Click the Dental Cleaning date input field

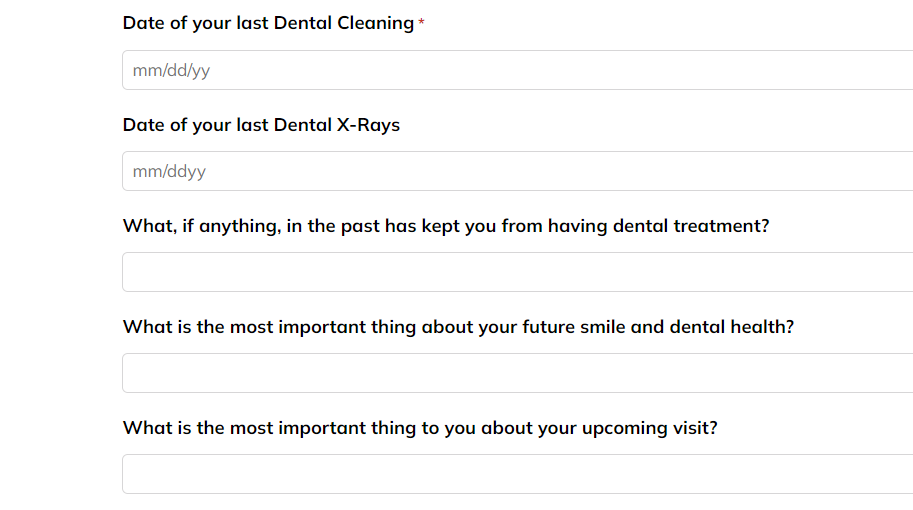tap(518, 70)
